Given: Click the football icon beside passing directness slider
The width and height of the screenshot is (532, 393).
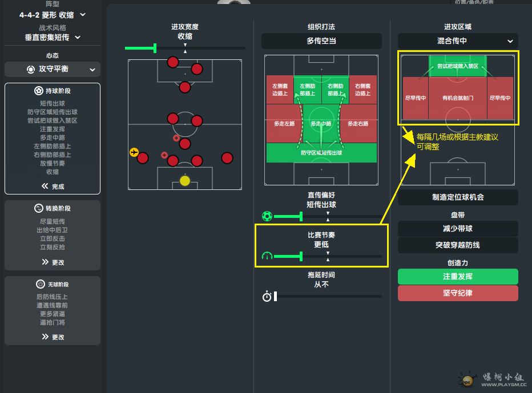Looking at the screenshot, I should click(x=267, y=216).
